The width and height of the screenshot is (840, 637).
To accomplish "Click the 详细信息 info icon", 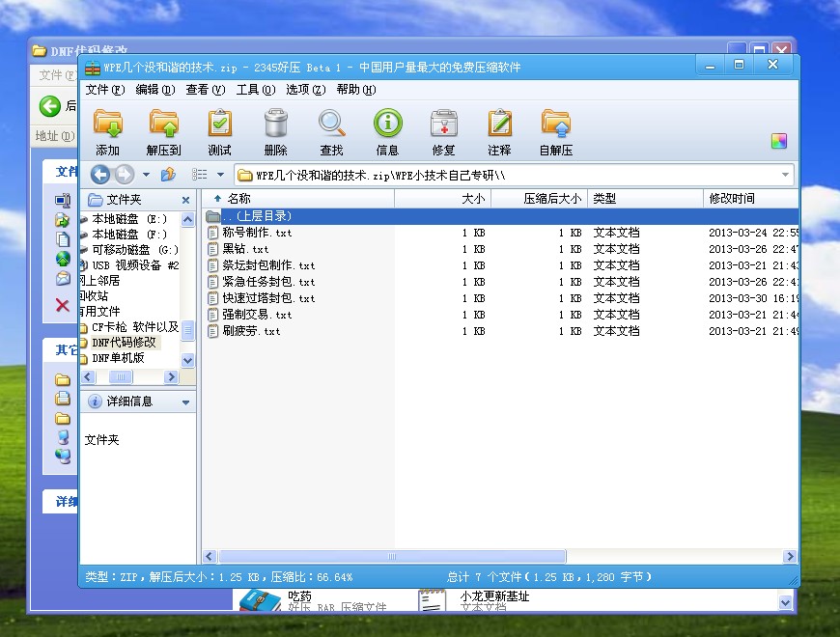I will click(x=95, y=402).
